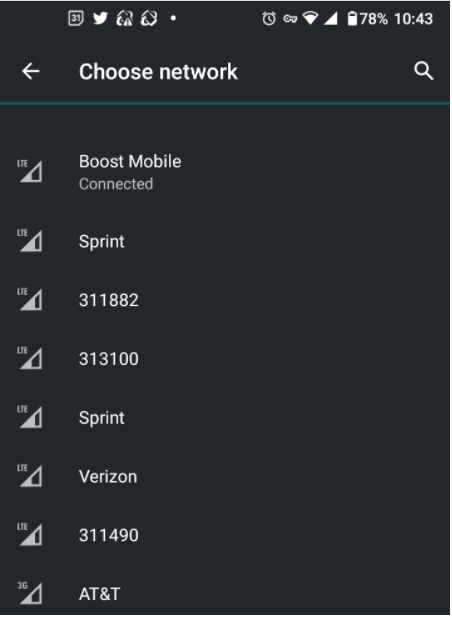Select the second Sprint network entry

(x=226, y=417)
